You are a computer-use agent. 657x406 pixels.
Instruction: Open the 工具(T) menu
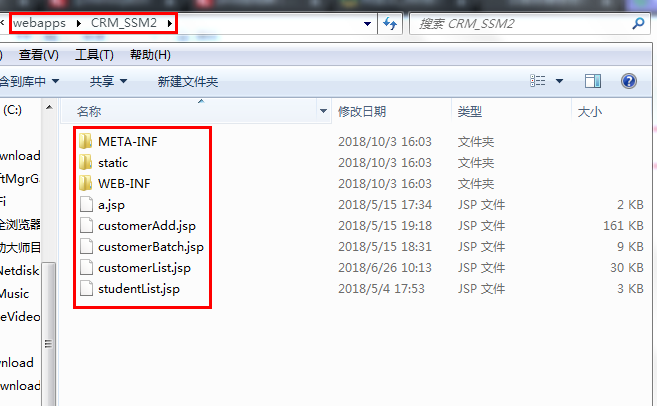[94, 54]
